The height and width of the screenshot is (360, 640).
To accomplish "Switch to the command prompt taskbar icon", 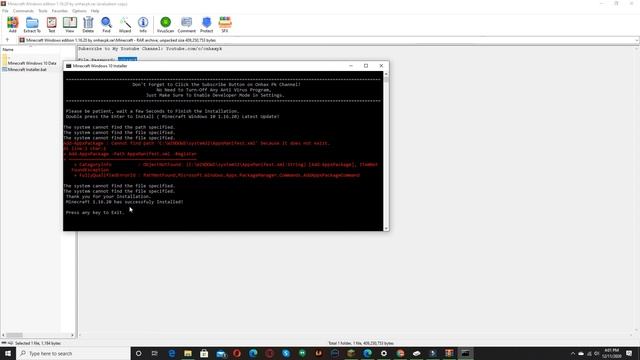I will [465, 353].
